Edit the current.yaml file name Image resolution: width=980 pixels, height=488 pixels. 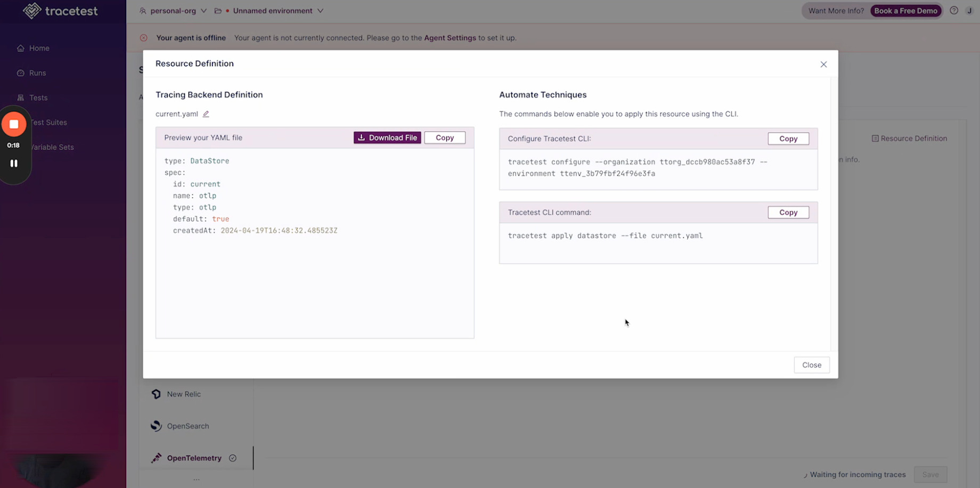[206, 114]
